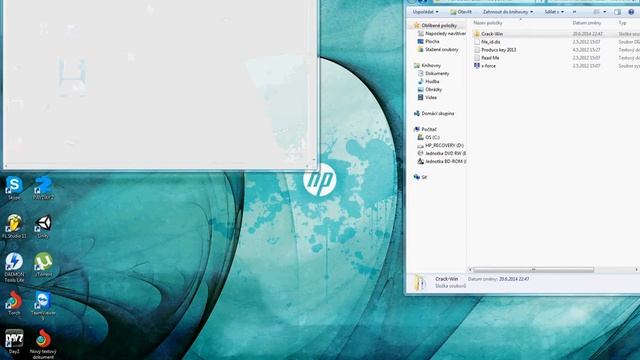640x360 pixels.
Task: Select the DayZ desktop shortcut
Action: click(14, 341)
